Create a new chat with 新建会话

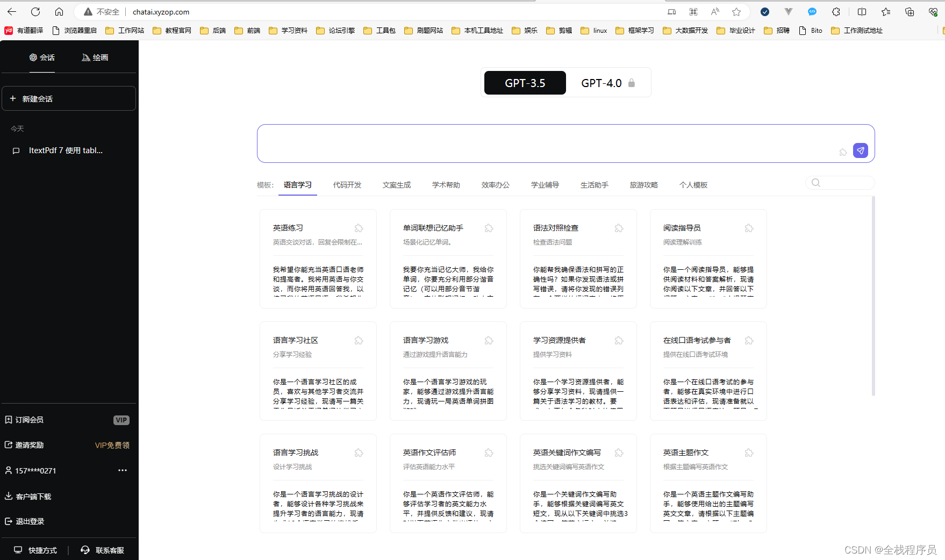(69, 98)
